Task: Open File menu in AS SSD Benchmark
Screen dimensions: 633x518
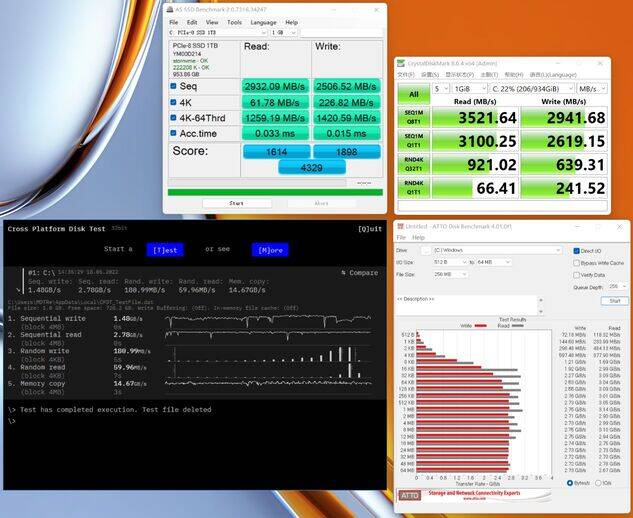Action: 174,22
